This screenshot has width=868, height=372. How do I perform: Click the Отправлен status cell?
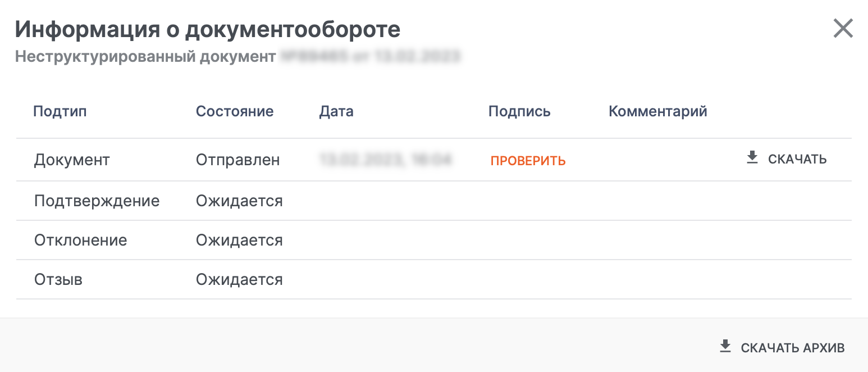coord(237,160)
